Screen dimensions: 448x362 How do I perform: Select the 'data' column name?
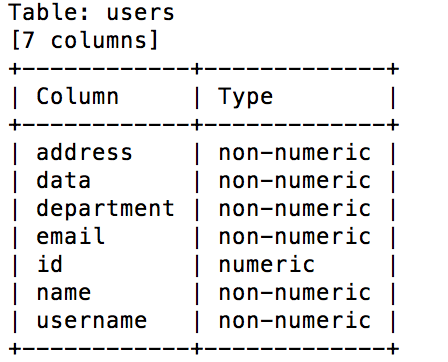pyautogui.click(x=63, y=180)
